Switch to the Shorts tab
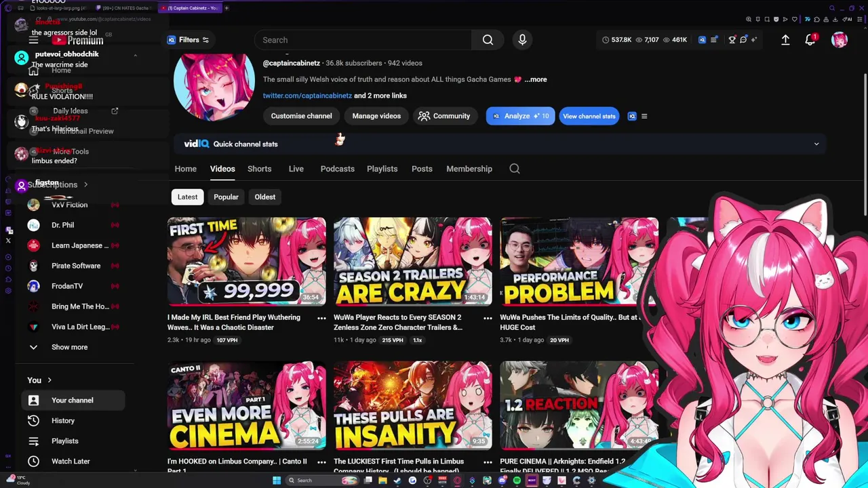This screenshot has height=488, width=868. tap(259, 169)
